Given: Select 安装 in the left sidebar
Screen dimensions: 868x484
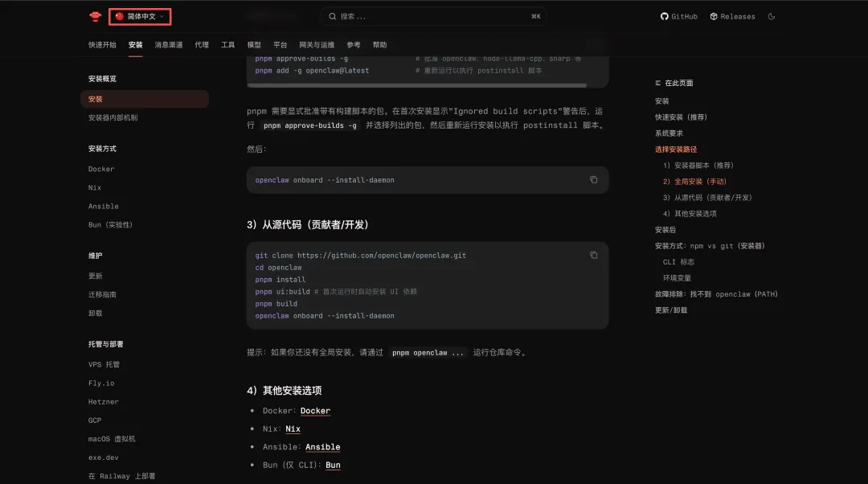Looking at the screenshot, I should coord(145,99).
